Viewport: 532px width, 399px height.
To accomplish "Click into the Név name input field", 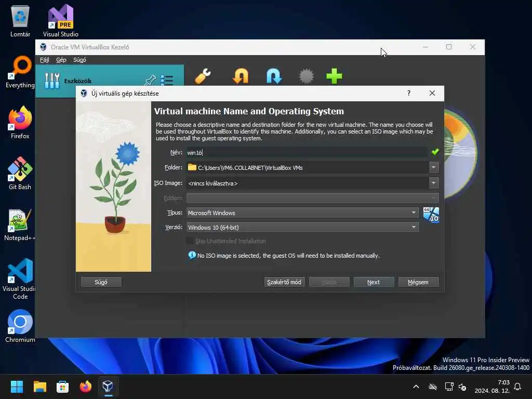I will [x=307, y=152].
